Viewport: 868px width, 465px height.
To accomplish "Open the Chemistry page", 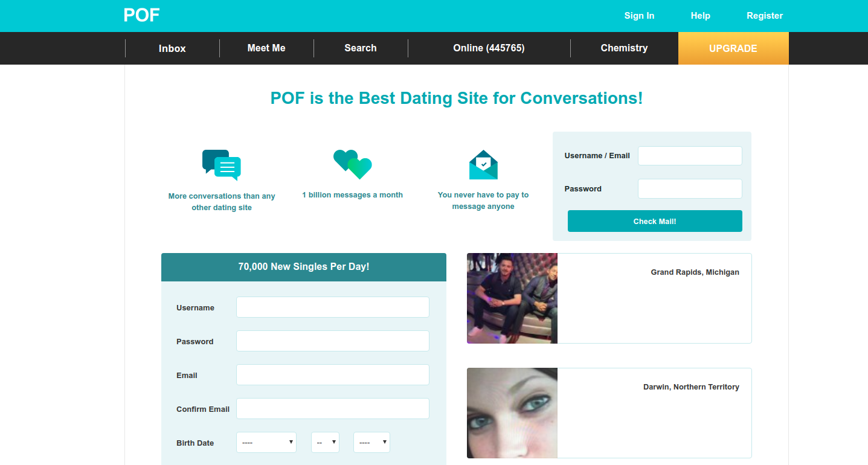I will pos(624,48).
